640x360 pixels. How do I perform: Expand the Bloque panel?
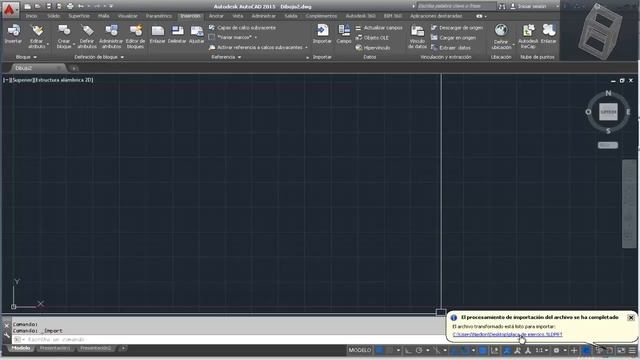[26, 57]
